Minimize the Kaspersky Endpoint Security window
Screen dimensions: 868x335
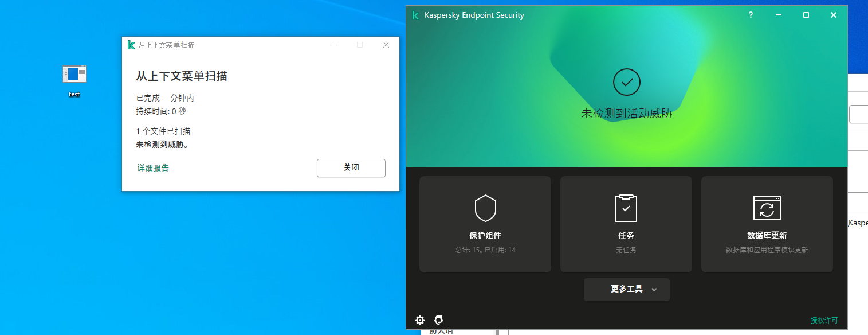point(778,15)
